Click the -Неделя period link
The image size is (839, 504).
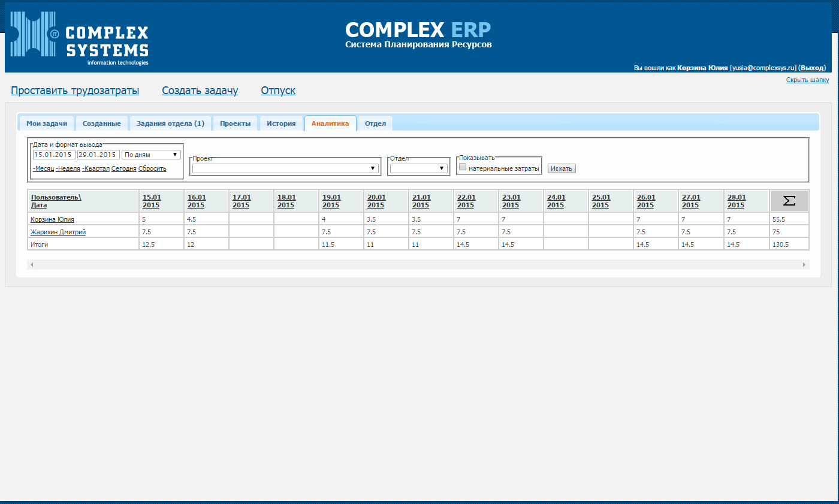(x=68, y=169)
